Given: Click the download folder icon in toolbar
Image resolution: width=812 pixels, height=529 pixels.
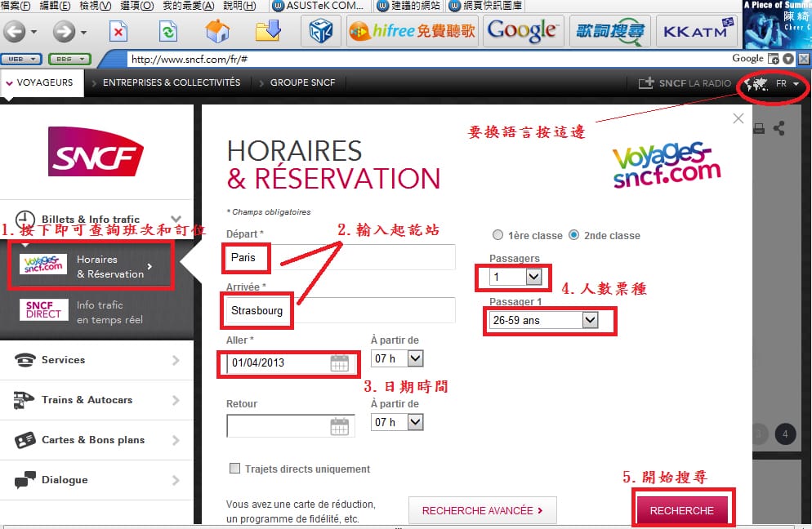Looking at the screenshot, I should (x=268, y=31).
